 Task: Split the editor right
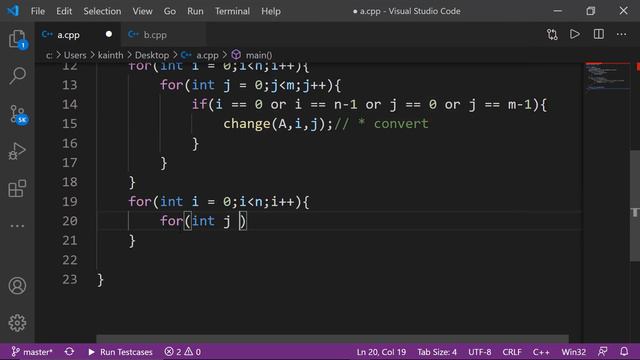(598, 34)
